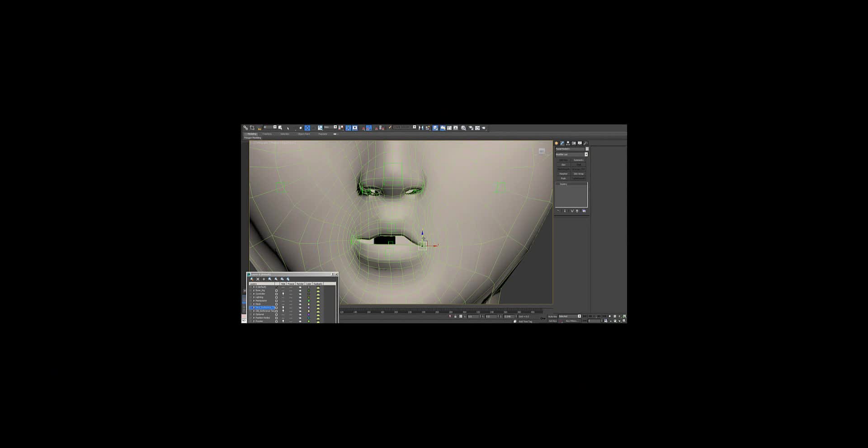Apply the Symmetry modifier button
This screenshot has width=868, height=448.
click(578, 160)
